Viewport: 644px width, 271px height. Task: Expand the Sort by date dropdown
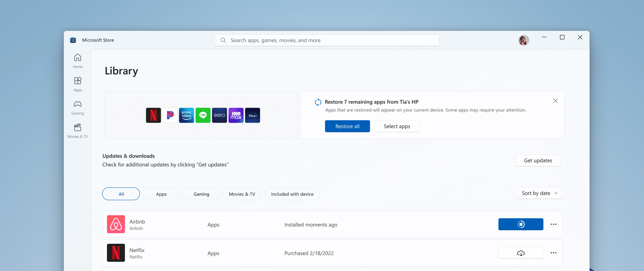click(540, 193)
